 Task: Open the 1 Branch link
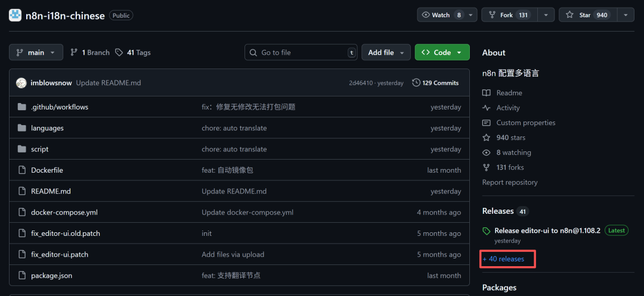click(90, 52)
